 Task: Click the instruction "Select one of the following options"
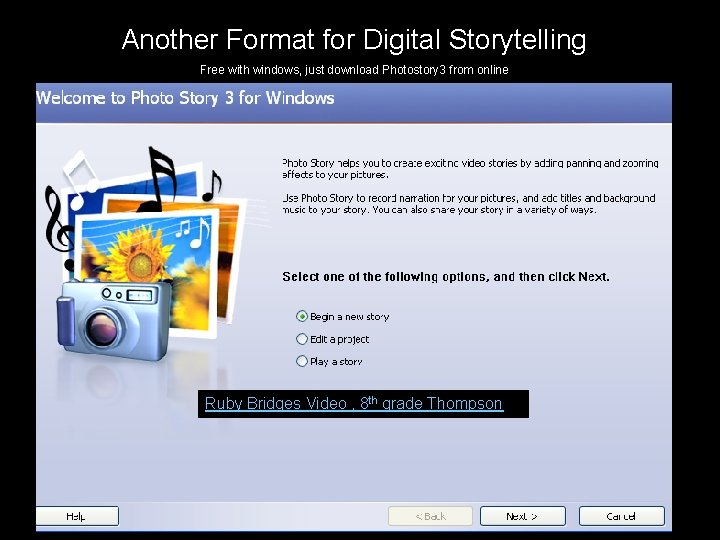(446, 277)
